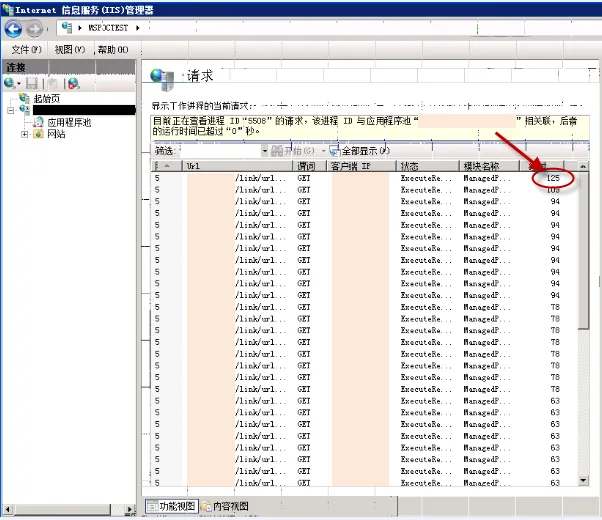Click the first row's ExecuteRe... state cell

click(426, 178)
